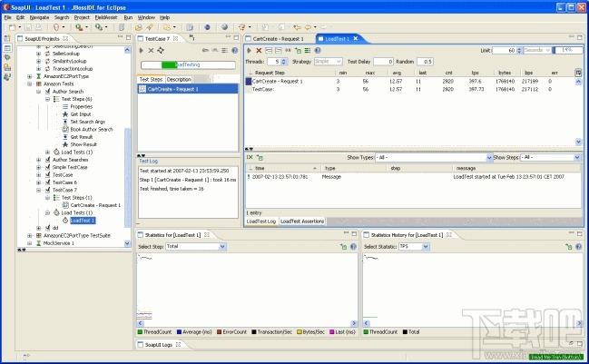Collapse Amazon Tests tree node
589x364 pixels.
click(x=30, y=84)
